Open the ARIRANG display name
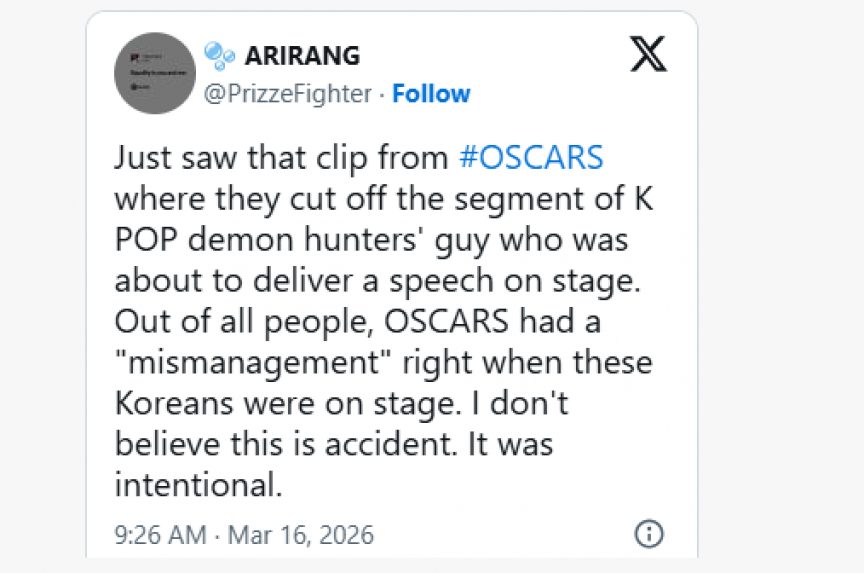 [302, 55]
